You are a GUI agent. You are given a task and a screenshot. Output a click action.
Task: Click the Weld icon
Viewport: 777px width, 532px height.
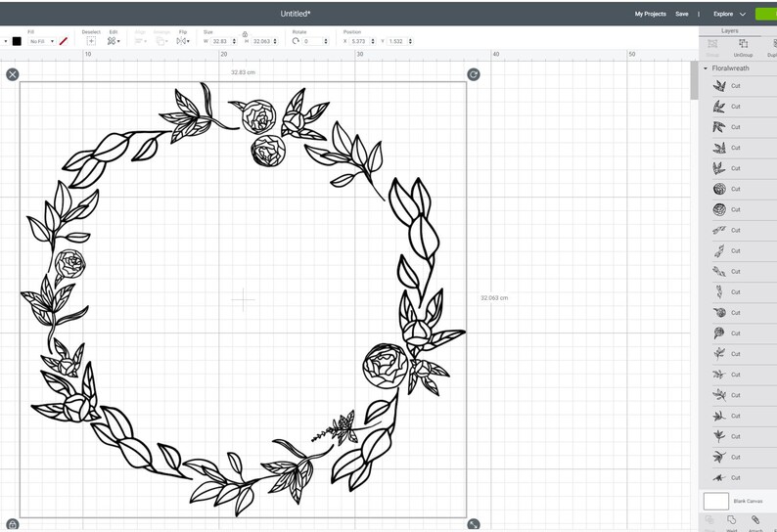click(x=731, y=520)
